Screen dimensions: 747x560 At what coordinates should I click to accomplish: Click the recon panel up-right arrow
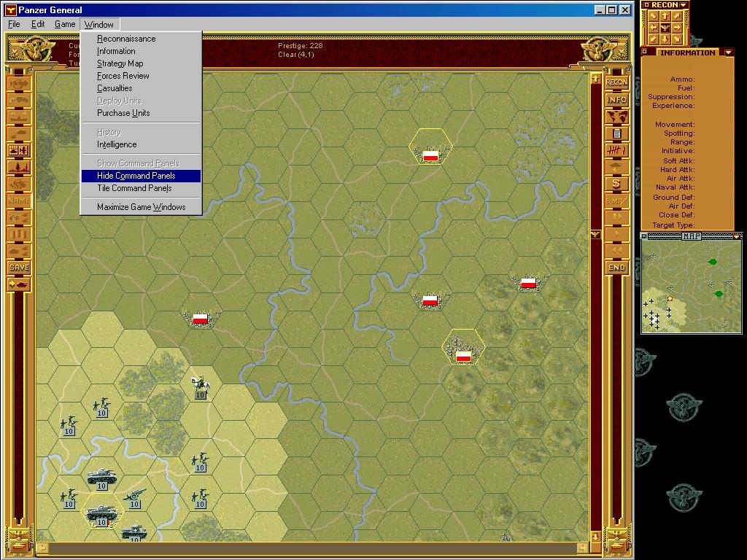point(677,17)
